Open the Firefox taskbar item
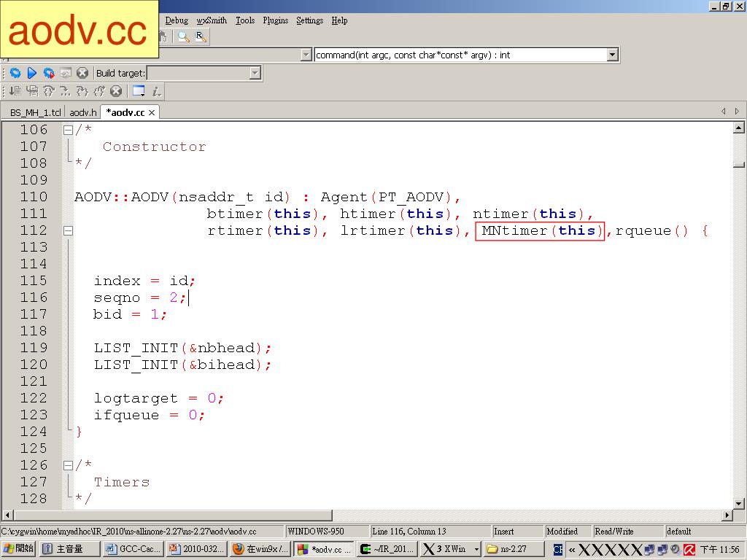The width and height of the screenshot is (747, 560). point(260,549)
